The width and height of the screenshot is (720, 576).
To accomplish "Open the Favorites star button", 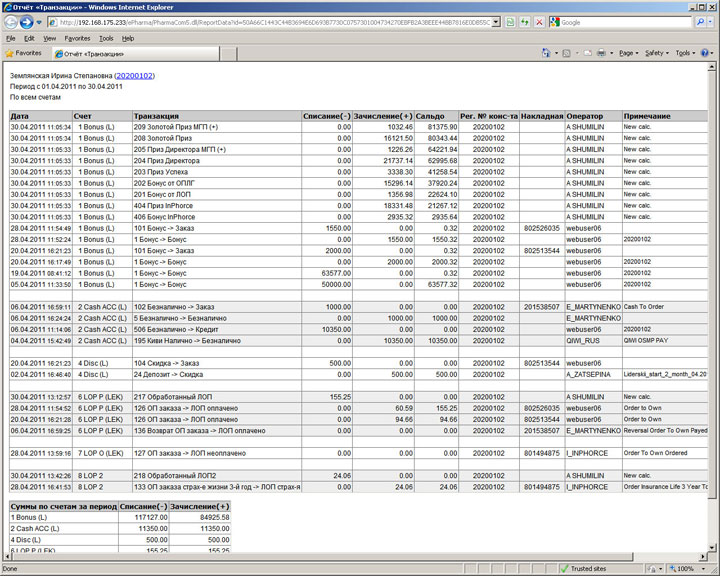I will click(x=23, y=53).
